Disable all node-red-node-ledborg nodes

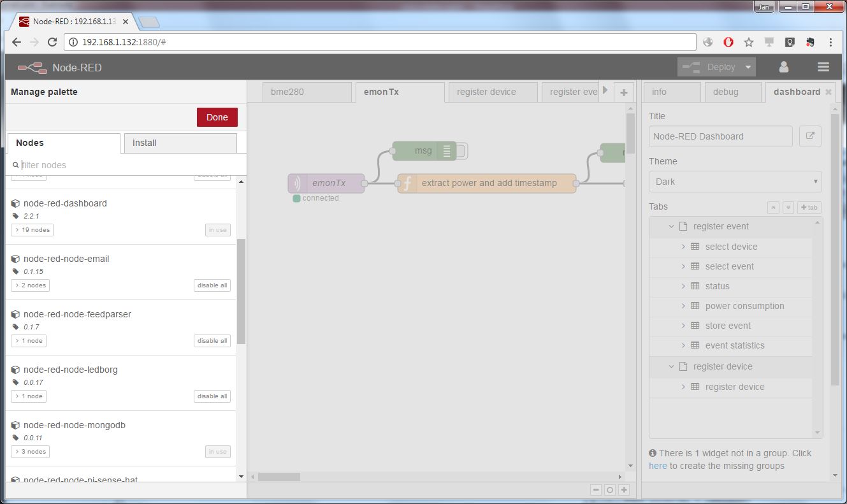coord(212,396)
